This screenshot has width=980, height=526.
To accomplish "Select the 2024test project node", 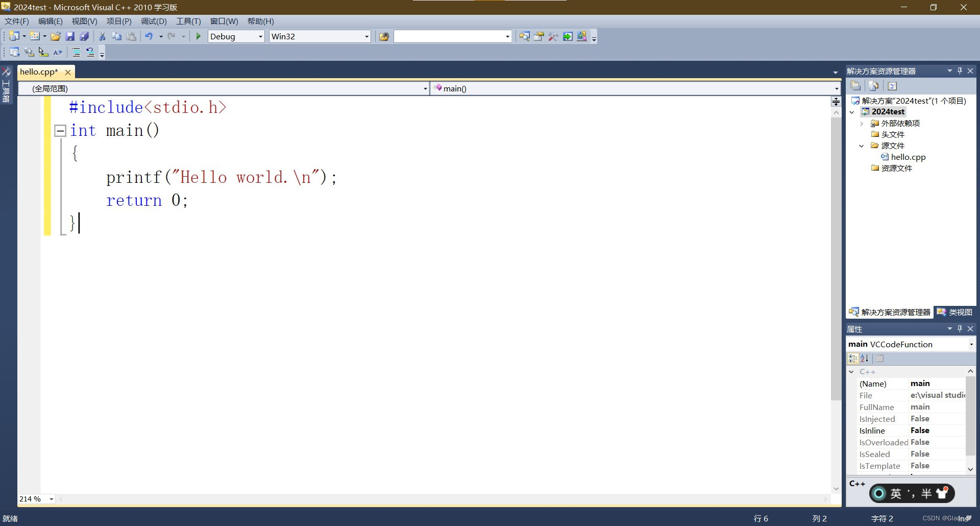I will tap(888, 111).
